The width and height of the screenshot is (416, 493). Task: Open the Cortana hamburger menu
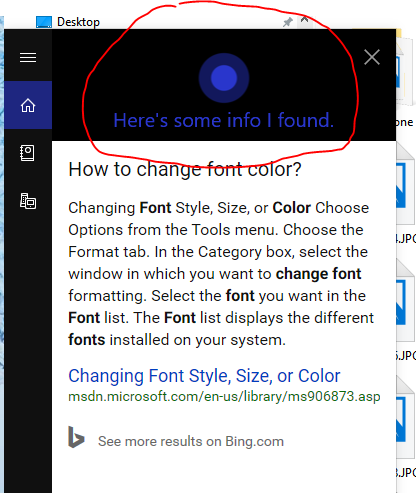(28, 58)
